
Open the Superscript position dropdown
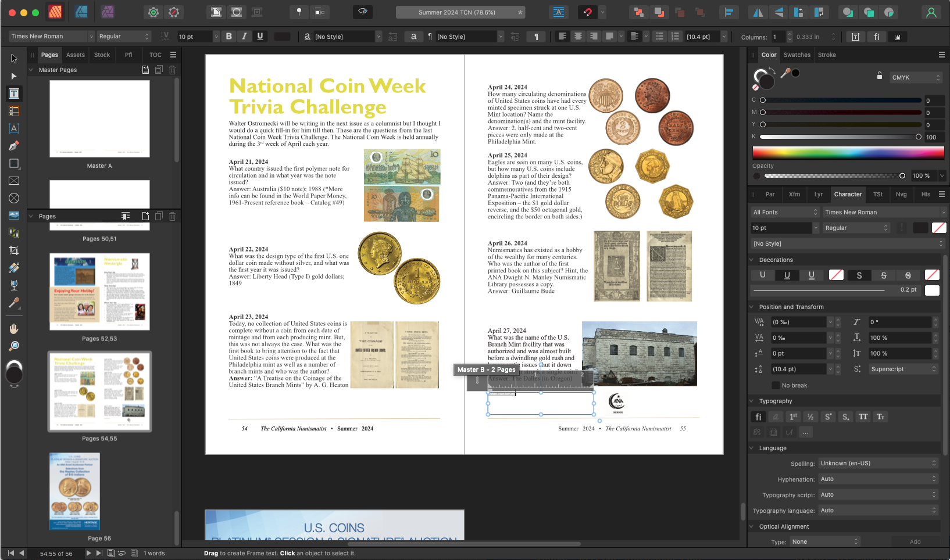point(903,369)
